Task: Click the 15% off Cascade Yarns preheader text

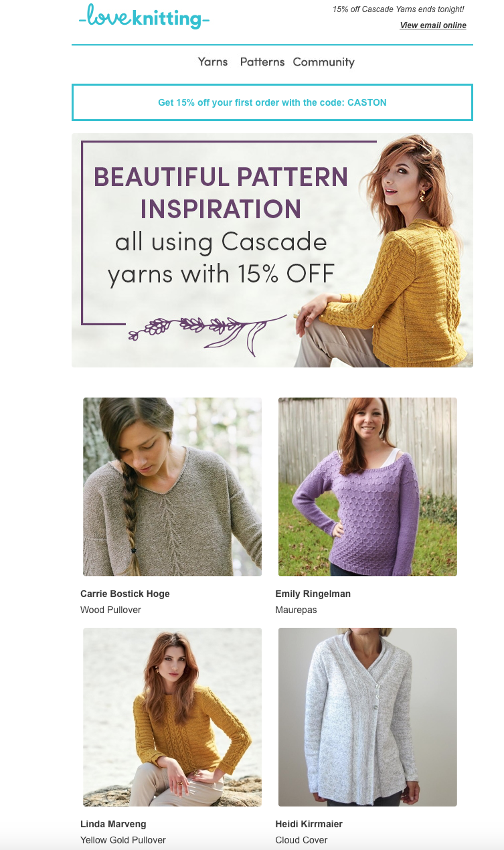Action: tap(398, 9)
